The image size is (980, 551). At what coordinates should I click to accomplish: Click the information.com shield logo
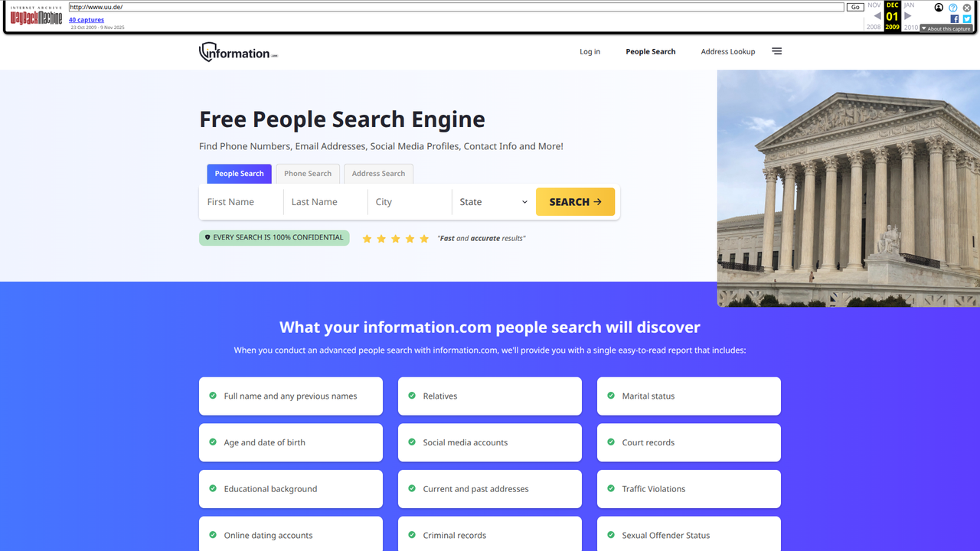click(238, 52)
